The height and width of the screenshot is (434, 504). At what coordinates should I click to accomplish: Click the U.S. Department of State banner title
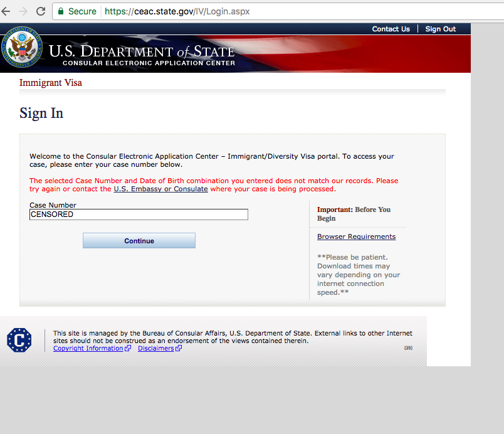[142, 51]
